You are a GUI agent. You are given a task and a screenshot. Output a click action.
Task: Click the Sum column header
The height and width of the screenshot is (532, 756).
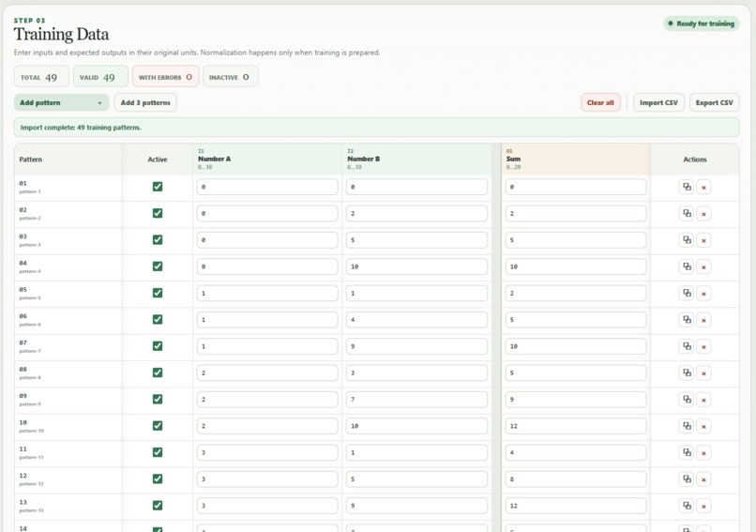[576, 160]
